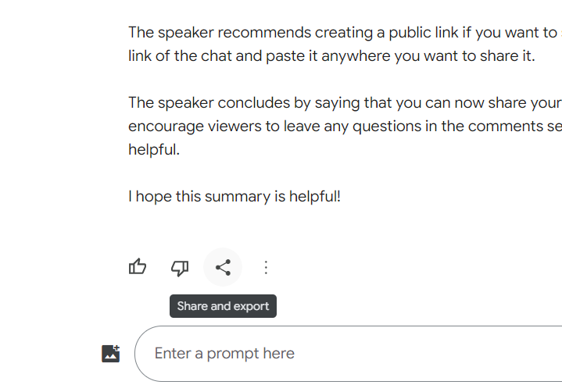Click the word "anywhere" in the response
562x392 pixels.
[356, 56]
